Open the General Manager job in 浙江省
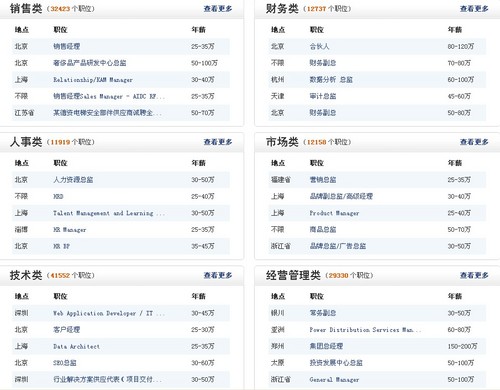Viewport: 500px width, 390px height. [x=334, y=380]
